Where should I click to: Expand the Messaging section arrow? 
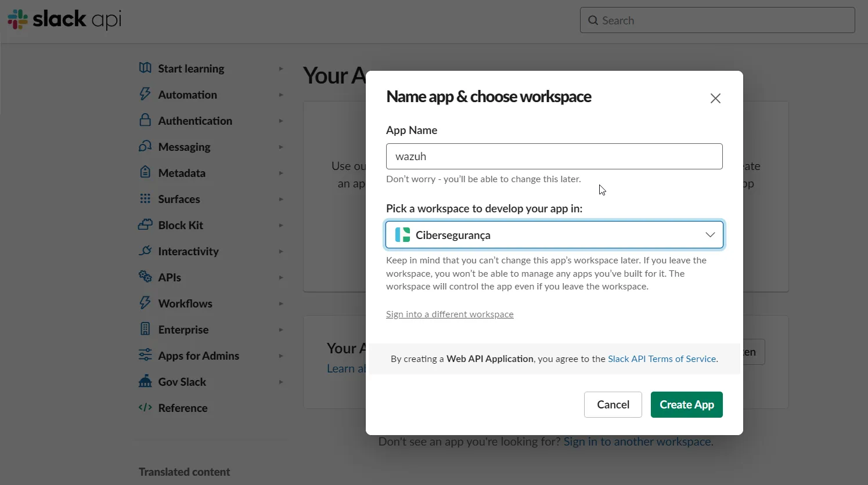(281, 147)
